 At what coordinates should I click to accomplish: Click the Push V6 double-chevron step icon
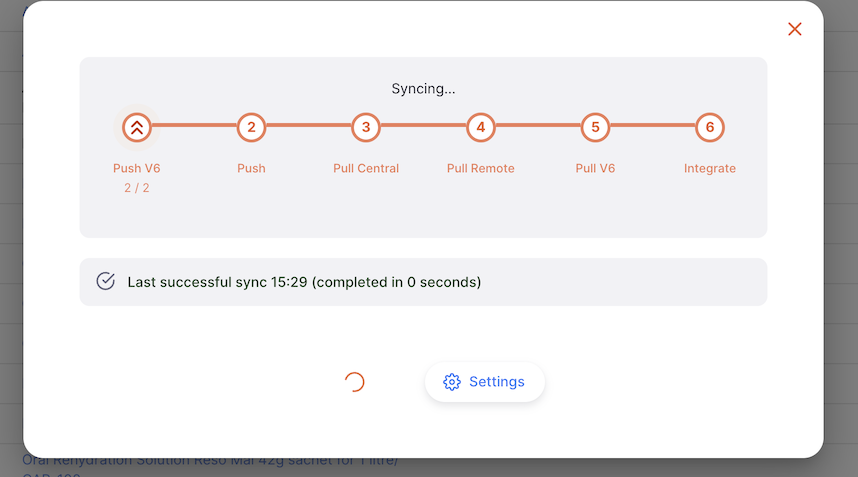pos(137,127)
